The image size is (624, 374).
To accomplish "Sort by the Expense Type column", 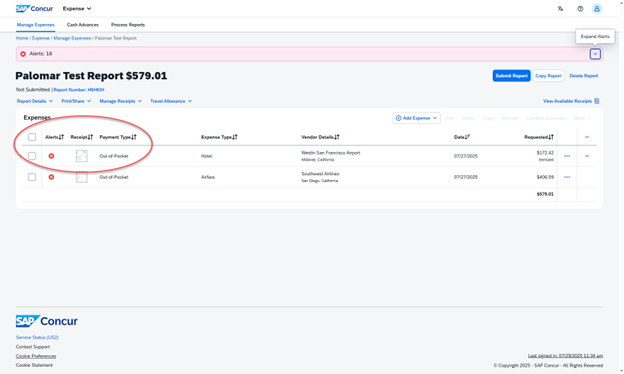I will tap(219, 137).
